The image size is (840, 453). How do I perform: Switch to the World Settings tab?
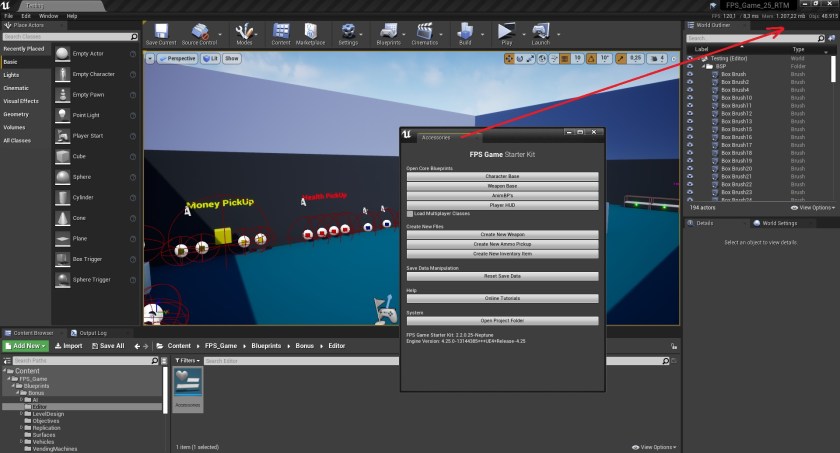[x=773, y=223]
